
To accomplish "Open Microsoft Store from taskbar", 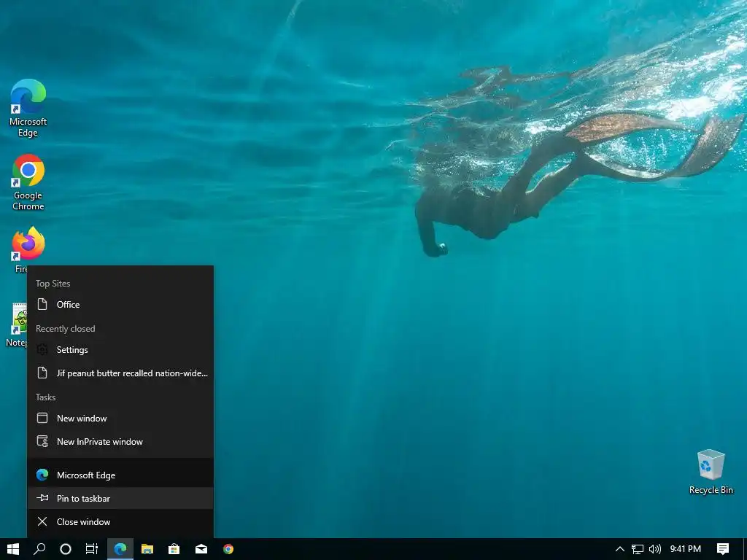I will point(174,549).
